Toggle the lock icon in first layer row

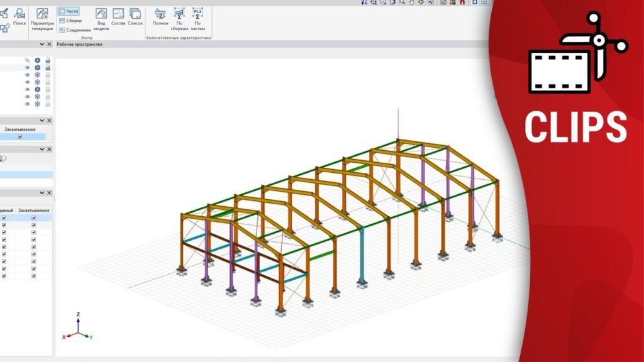(x=48, y=60)
